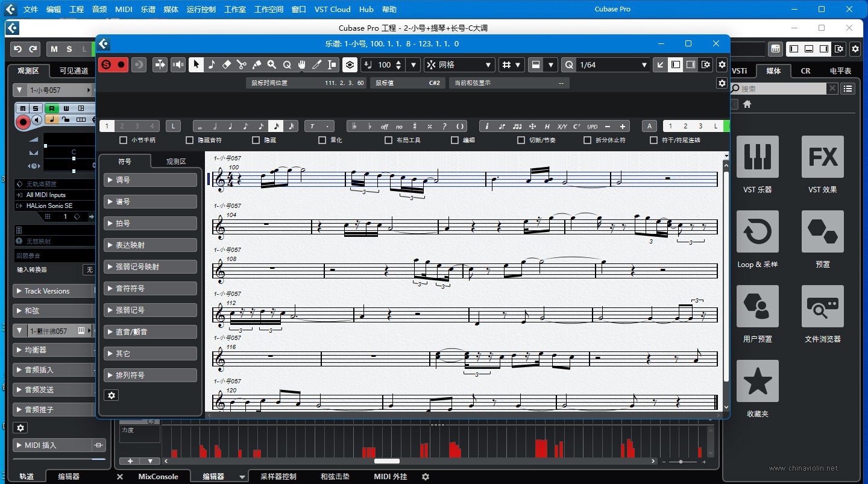Select the Scissors cut tool
Screen dimensions: 868x484
(x=242, y=64)
